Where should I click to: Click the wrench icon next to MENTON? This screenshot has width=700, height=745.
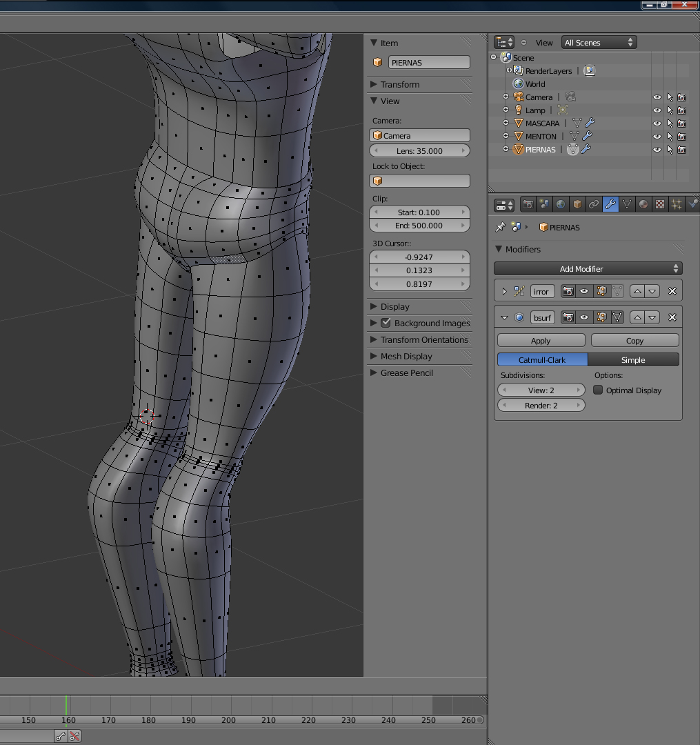click(x=588, y=136)
